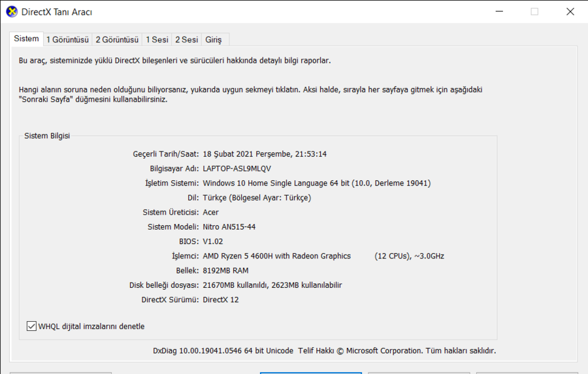This screenshot has height=374, width=588.
Task: Click computer name LAPTOP-ASL9MLQV
Action: (x=237, y=168)
